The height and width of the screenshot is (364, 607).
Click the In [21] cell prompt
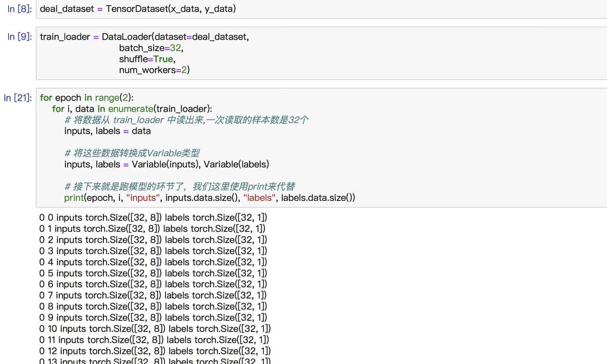click(19, 98)
